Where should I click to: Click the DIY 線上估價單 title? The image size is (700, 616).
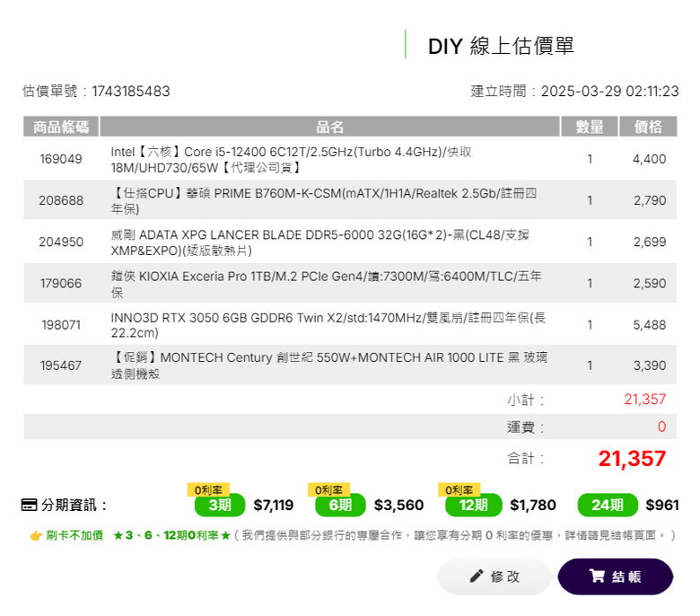click(501, 46)
